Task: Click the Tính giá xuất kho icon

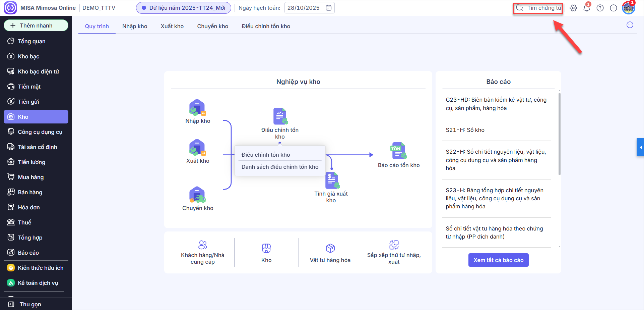Action: 332,181
